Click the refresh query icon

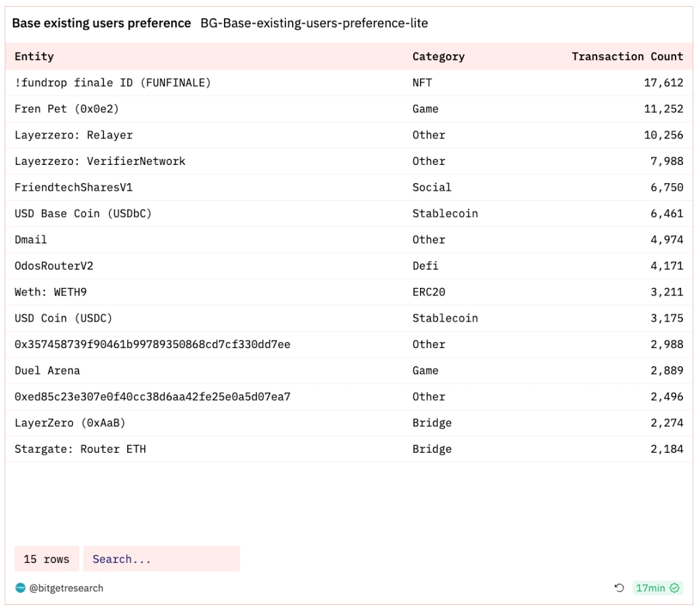point(620,588)
